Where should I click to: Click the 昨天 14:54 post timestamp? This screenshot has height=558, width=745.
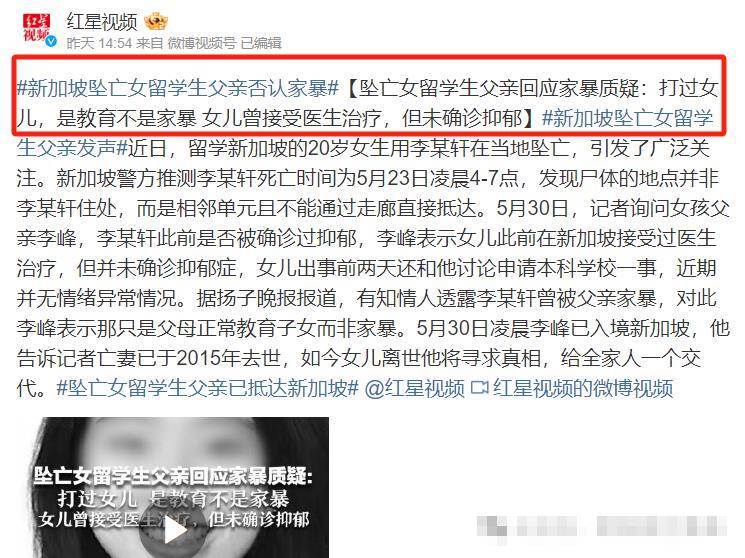coord(99,43)
